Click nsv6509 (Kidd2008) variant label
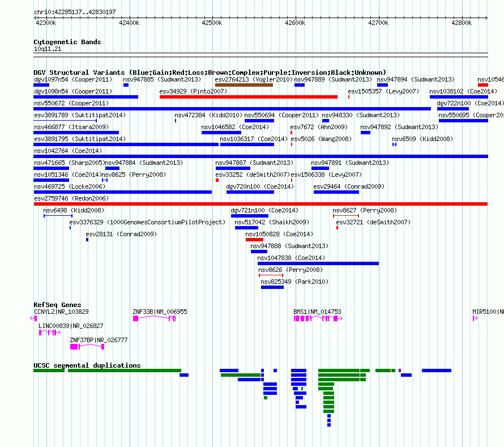The image size is (504, 447). (422, 139)
